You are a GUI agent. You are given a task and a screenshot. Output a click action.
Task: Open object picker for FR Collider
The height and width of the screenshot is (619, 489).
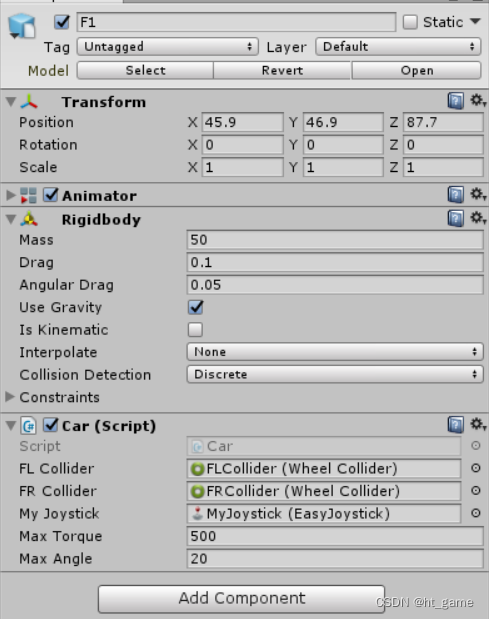click(476, 491)
